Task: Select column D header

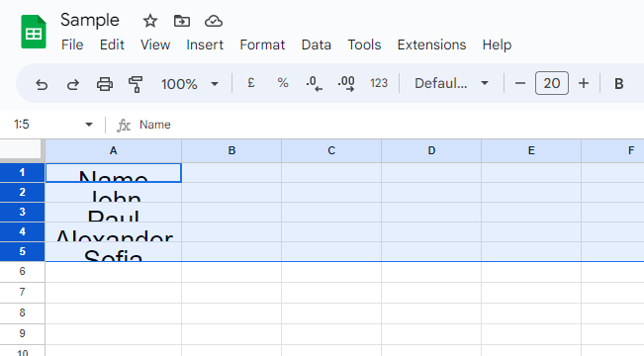Action: (x=431, y=150)
